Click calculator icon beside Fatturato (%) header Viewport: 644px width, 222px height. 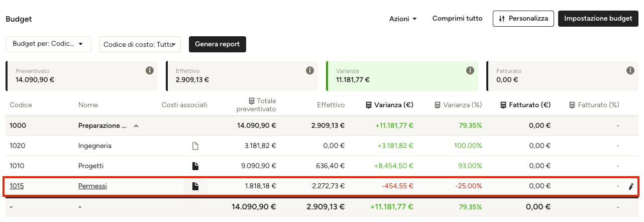coord(572,105)
